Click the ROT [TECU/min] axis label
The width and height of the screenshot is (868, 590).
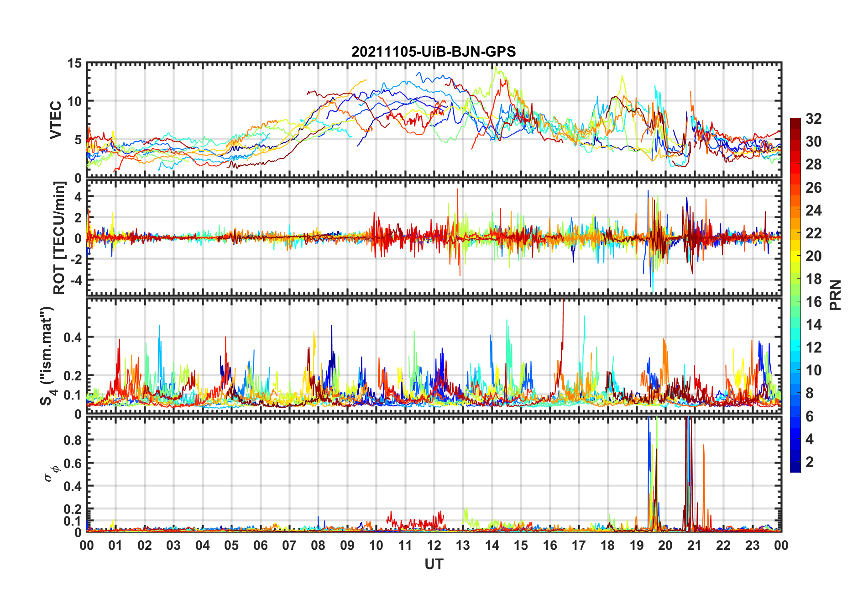[59, 238]
